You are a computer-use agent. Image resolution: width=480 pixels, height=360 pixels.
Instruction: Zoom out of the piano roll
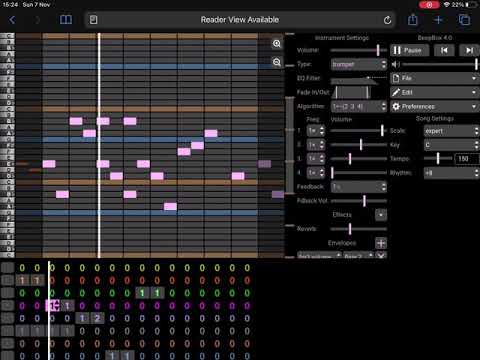tap(277, 62)
